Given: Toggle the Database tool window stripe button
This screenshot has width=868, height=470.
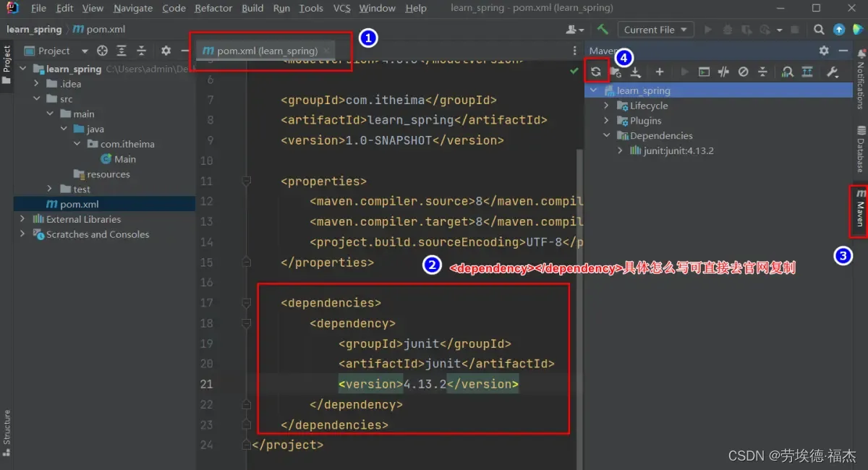Looking at the screenshot, I should [x=861, y=149].
